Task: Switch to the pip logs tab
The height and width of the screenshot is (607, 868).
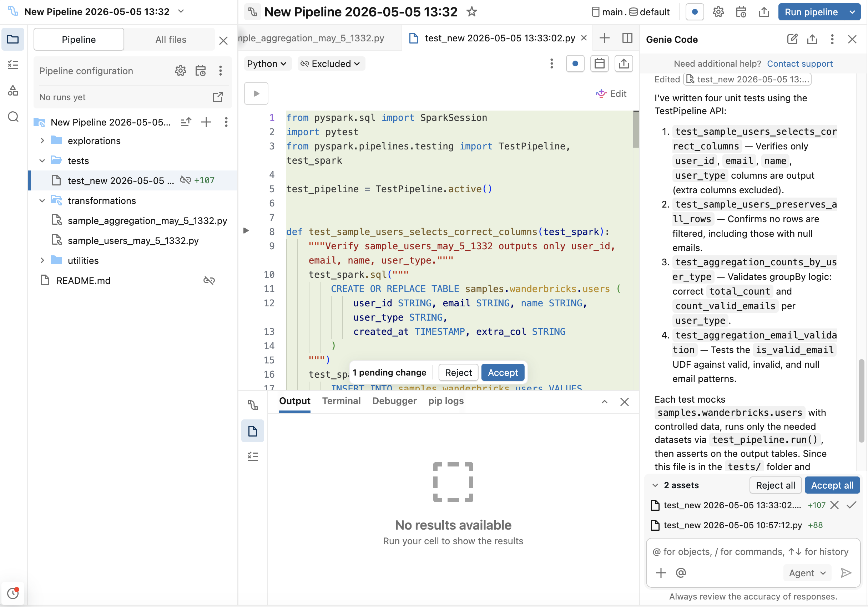Action: (446, 401)
